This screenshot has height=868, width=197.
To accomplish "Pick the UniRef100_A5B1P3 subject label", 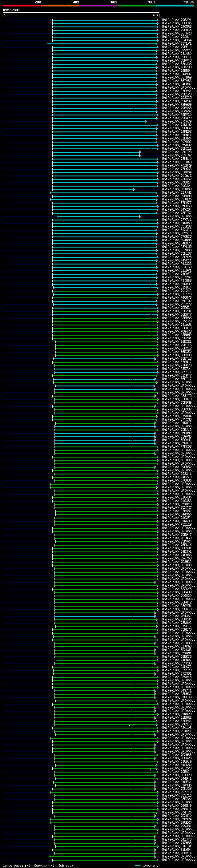I will pyautogui.click(x=176, y=94).
